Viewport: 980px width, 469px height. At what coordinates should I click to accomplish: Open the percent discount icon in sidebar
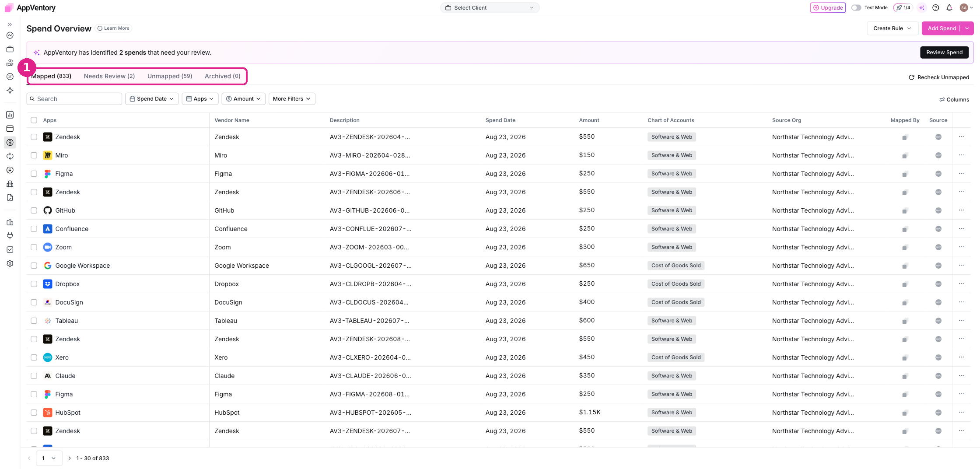click(x=10, y=77)
